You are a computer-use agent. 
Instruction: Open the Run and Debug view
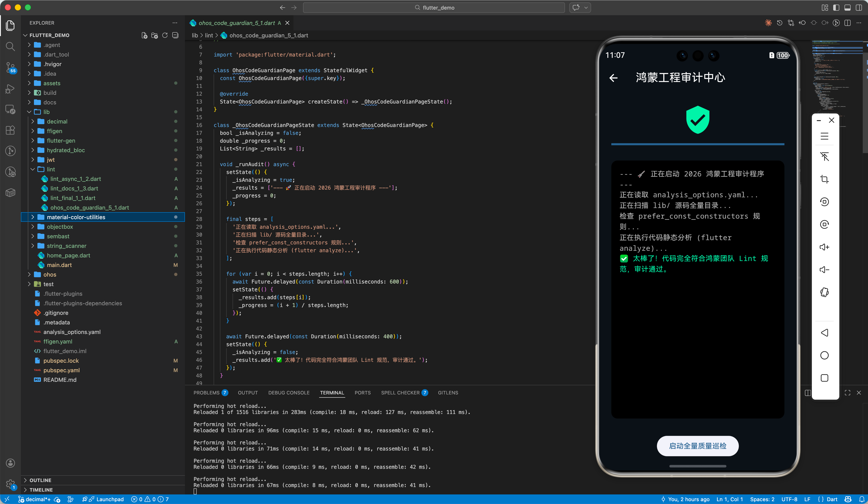10,88
